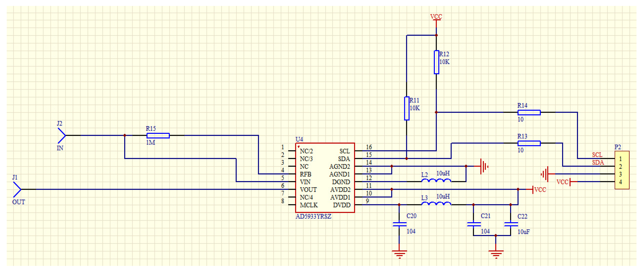This screenshot has height=274, width=644.
Task: Click resistor R13 symbol
Action: [x=529, y=143]
